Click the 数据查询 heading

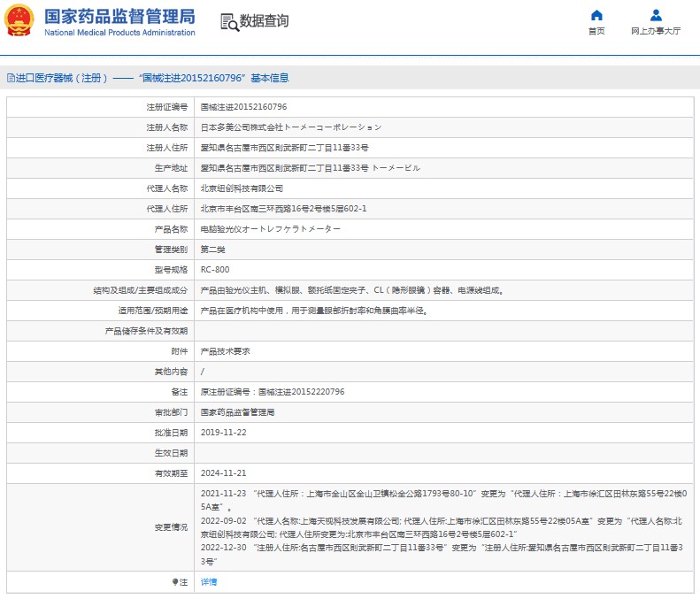pos(265,21)
